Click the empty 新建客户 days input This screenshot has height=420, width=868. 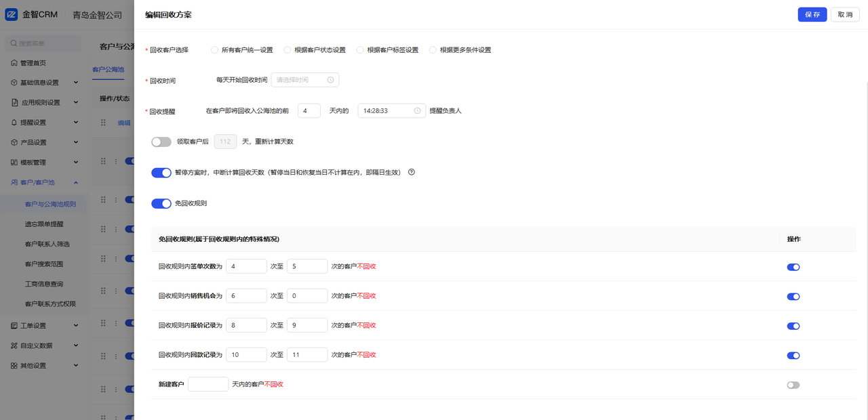click(208, 384)
